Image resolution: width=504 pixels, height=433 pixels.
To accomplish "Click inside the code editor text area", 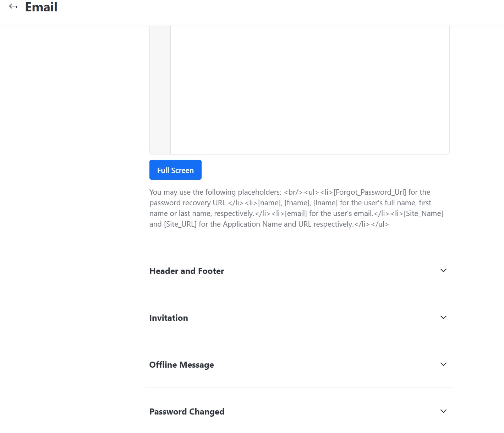I will [310, 90].
